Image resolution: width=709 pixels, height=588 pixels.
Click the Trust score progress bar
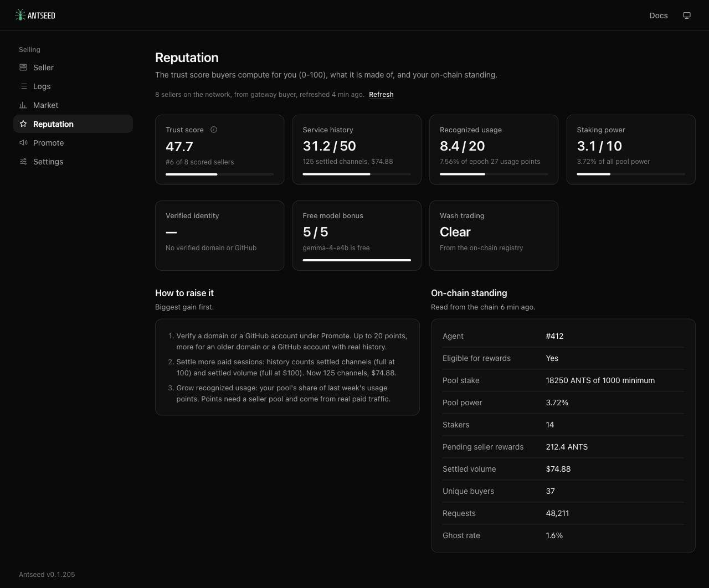click(220, 174)
